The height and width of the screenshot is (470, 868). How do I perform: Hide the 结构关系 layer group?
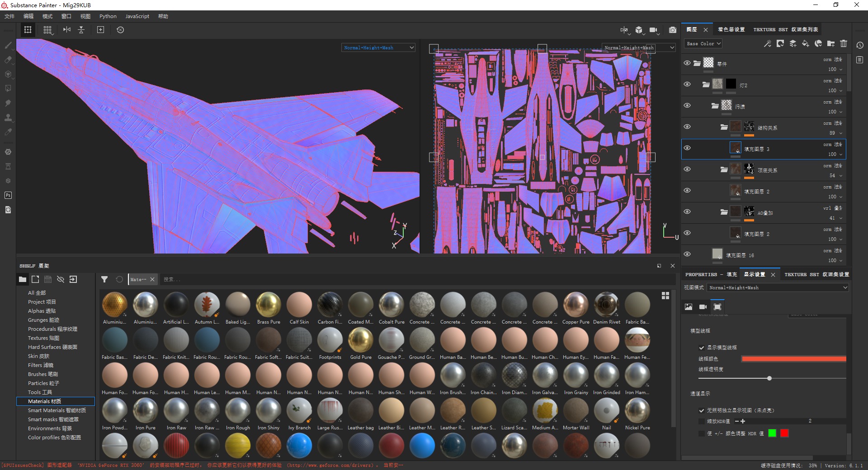[687, 127]
